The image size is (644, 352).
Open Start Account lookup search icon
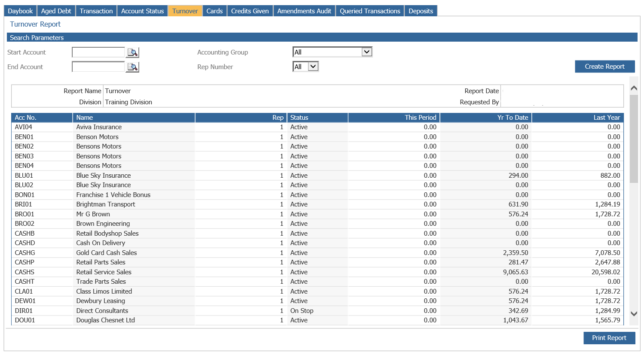(132, 52)
